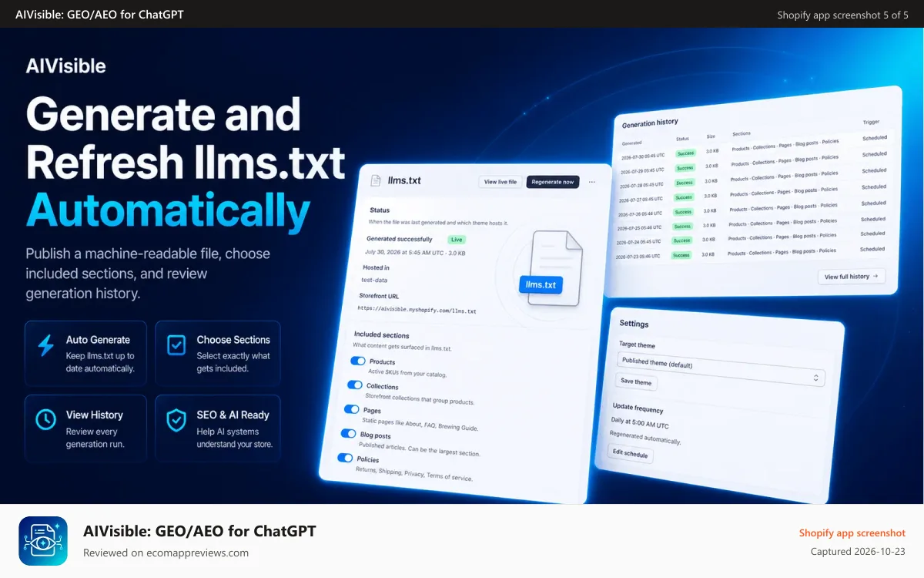Screen dimensions: 924x578
Task: Select the 2026-07-29 05:45 UTC history row
Action: [754, 163]
